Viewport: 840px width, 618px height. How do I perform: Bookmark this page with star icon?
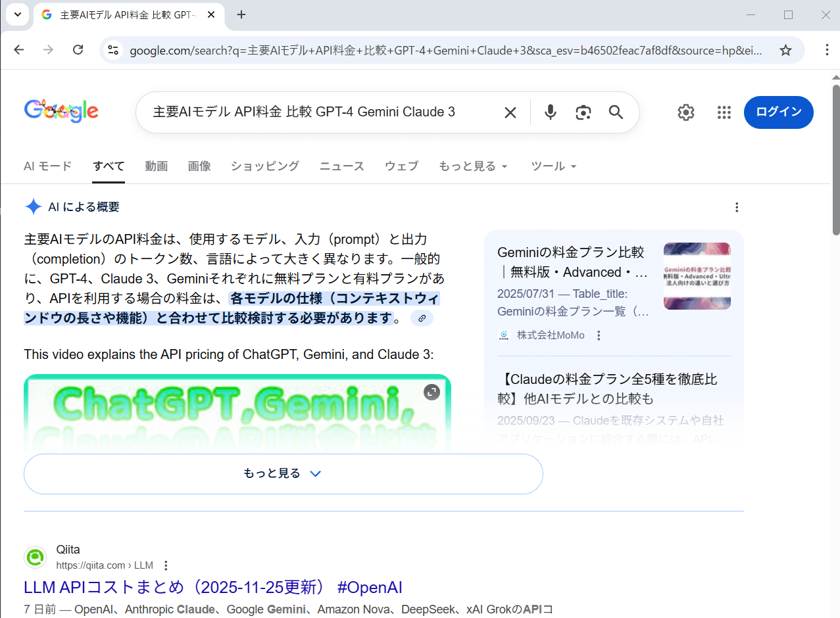tap(785, 50)
